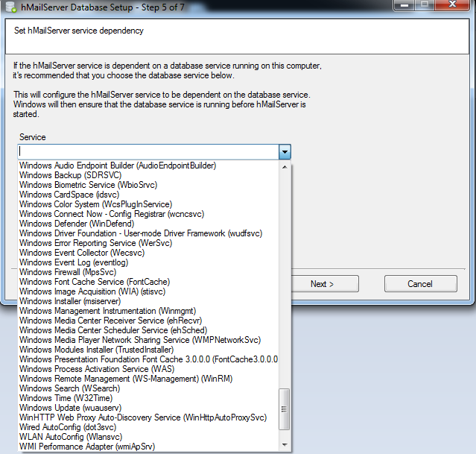
Task: Select Windows Driver Foundation - User-mode Driver Framework
Action: [x=148, y=233]
